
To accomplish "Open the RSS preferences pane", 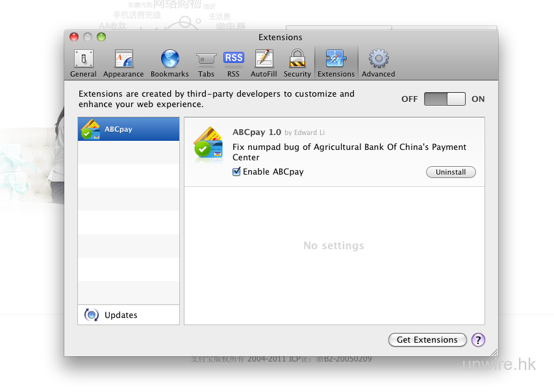I will point(233,63).
